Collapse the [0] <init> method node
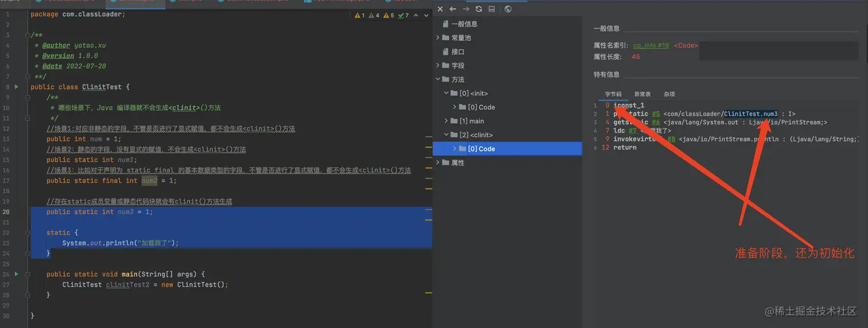 coord(446,93)
